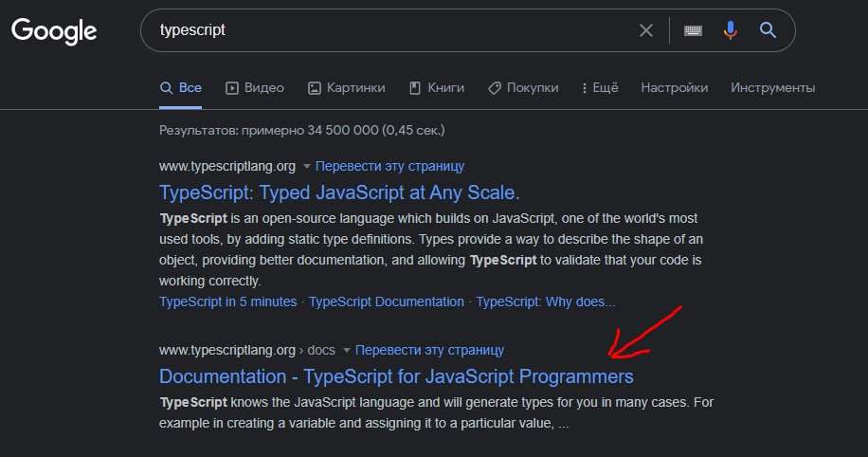Select the Все tab
The image size is (868, 457).
180,87
